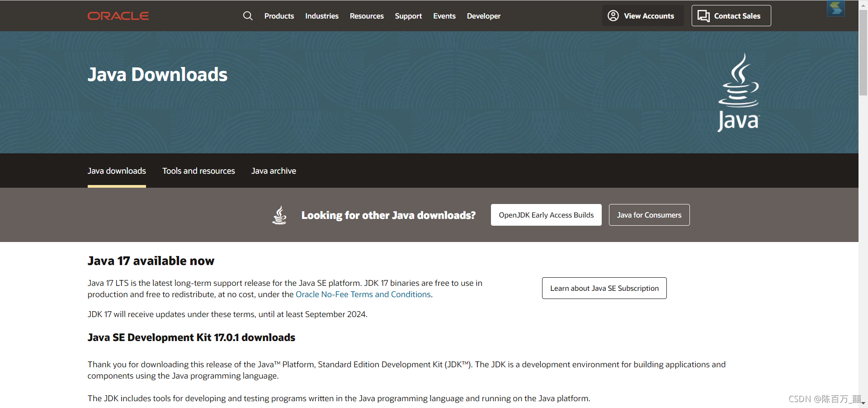Open the Resources menu
Viewport: 868px width, 408px height.
pos(367,16)
